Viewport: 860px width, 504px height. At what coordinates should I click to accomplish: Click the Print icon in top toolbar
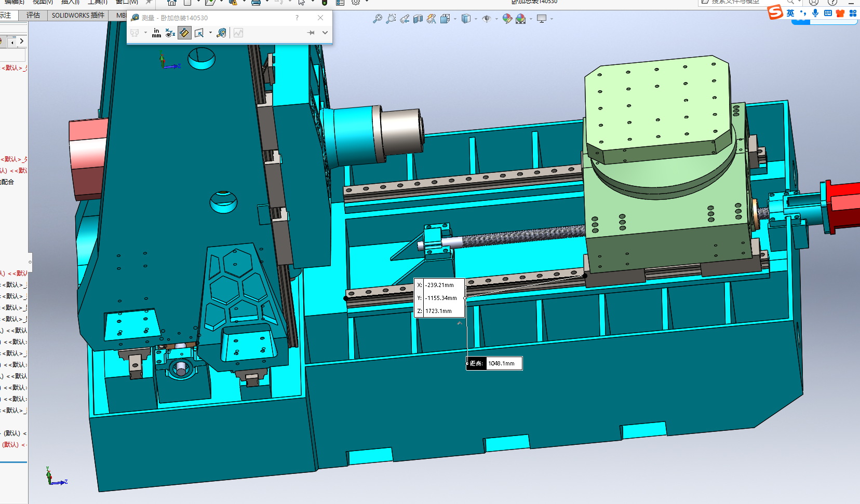click(x=256, y=2)
